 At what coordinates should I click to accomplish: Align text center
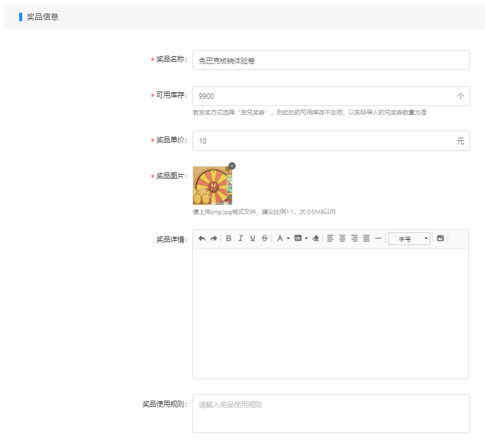(x=342, y=238)
